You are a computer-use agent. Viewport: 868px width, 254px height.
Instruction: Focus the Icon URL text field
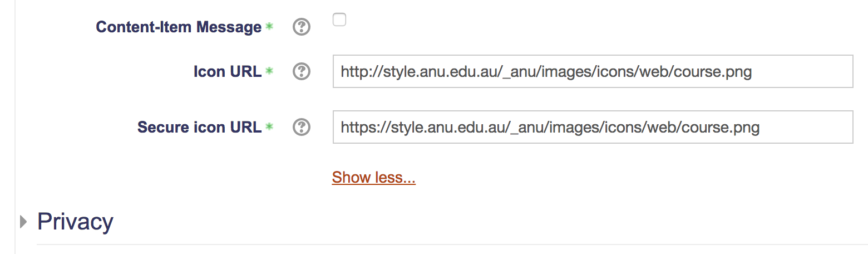point(593,71)
